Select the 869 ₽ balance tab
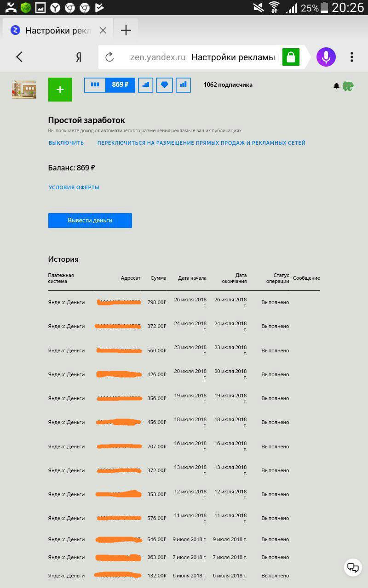This screenshot has height=588, width=368. [x=120, y=85]
